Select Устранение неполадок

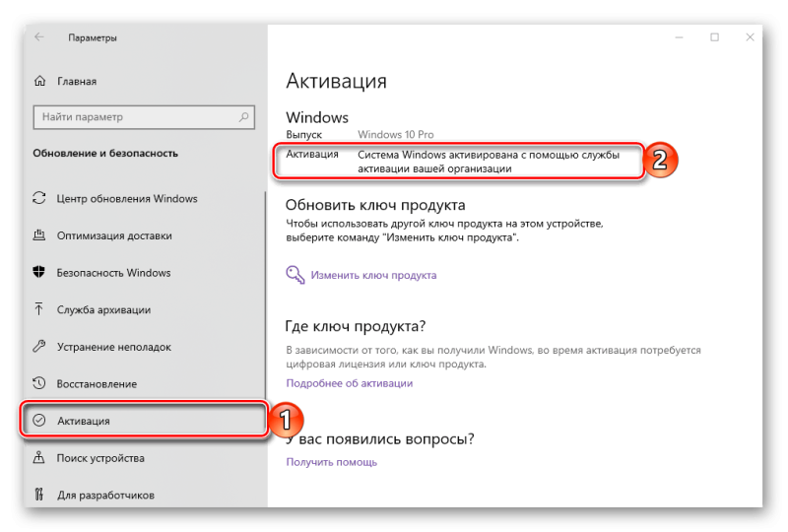[x=114, y=347]
